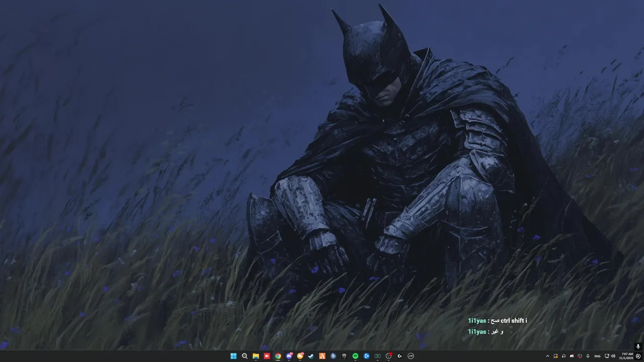Viewport: 644px width, 362px height.
Task: Open Steam from the taskbar
Action: [x=311, y=356]
